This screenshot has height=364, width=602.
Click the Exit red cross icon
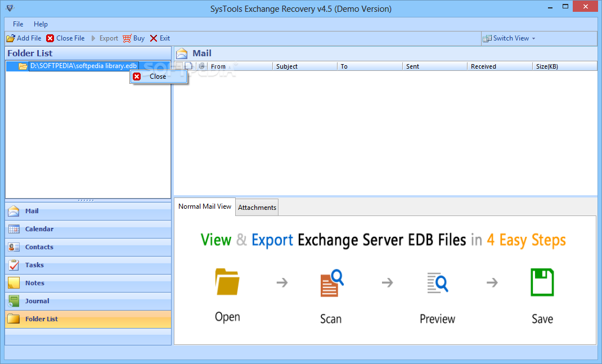(154, 38)
